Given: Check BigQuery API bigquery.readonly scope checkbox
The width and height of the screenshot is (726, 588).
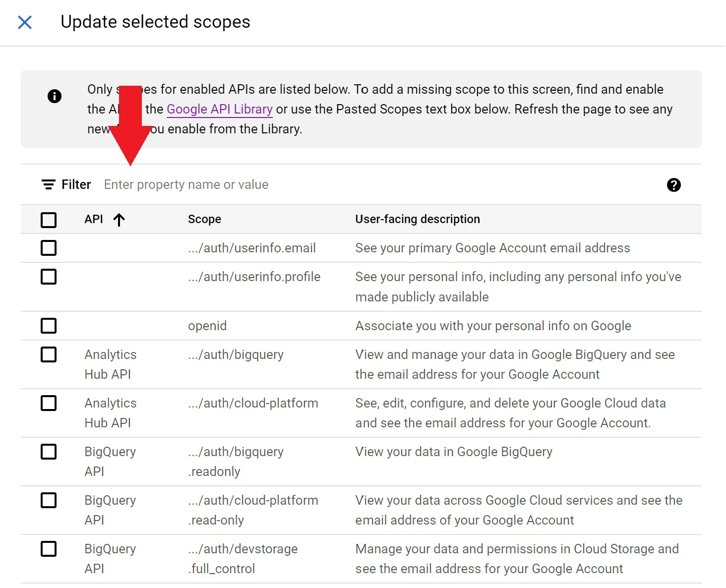Looking at the screenshot, I should click(x=49, y=452).
